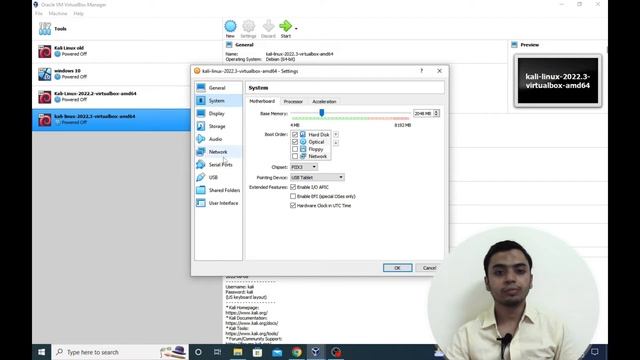Switch to the Processor tab
This screenshot has width=640, height=360.
click(x=293, y=101)
